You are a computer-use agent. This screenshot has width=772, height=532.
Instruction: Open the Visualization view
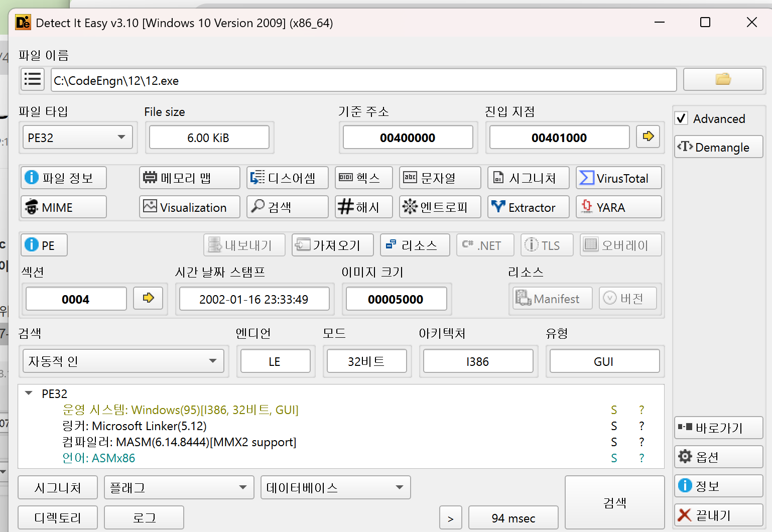point(190,207)
